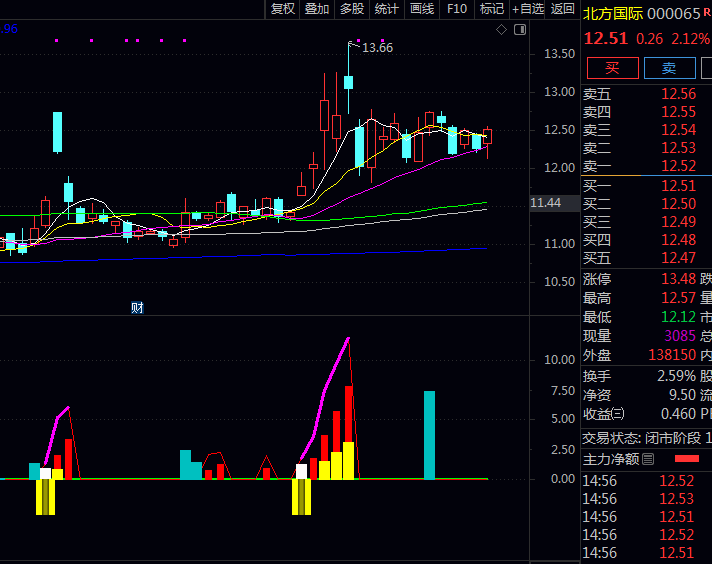The image size is (712, 564).
Task: Click the 标记 mark tool
Action: (x=491, y=9)
